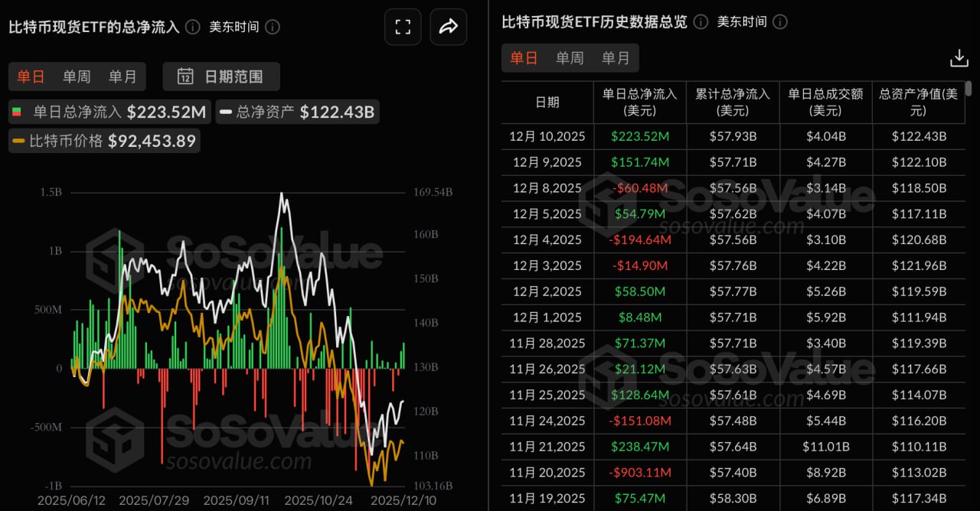Toggle the 比特币价格 legend series
This screenshot has height=511, width=980.
coord(104,141)
